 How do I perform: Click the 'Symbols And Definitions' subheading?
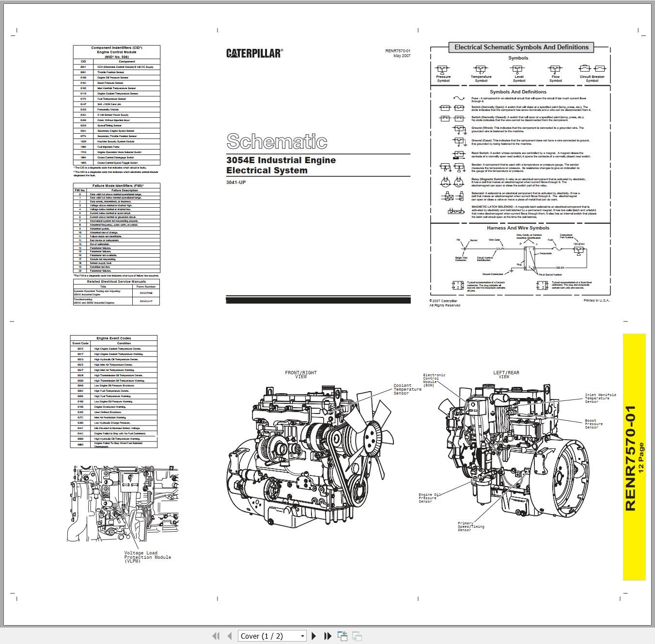pos(518,92)
